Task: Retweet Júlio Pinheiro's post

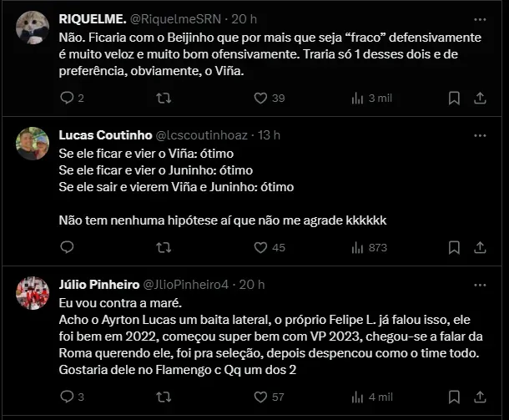Action: pyautogui.click(x=164, y=397)
